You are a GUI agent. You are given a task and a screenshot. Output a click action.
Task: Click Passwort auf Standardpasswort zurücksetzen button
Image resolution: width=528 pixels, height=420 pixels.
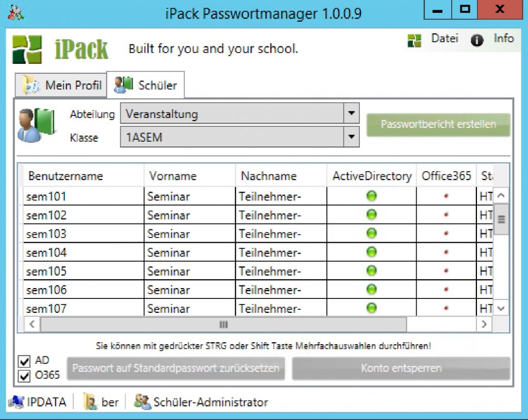(x=176, y=368)
